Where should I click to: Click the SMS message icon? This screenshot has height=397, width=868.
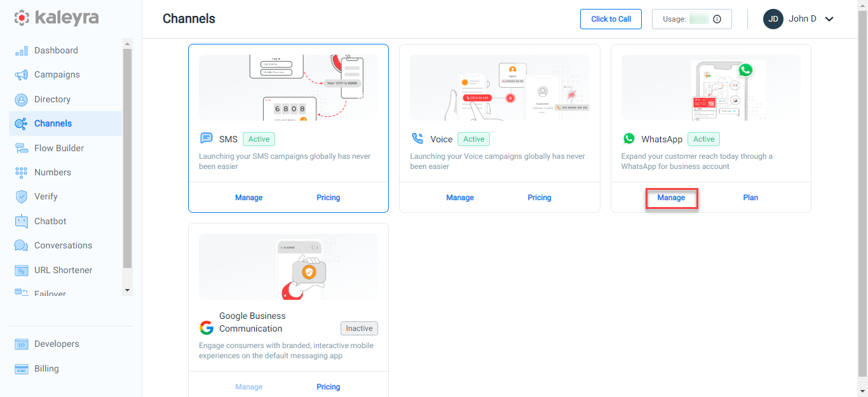(206, 138)
